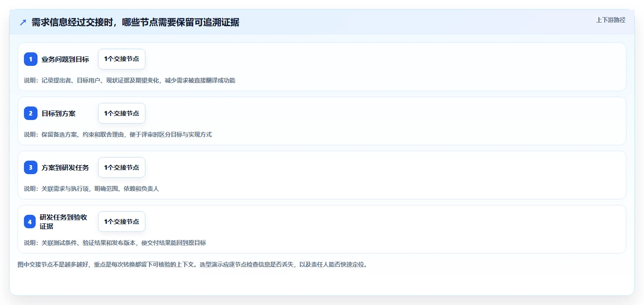Screen dimensions: 644x305
Task: Select the 业务问题到目标 step title
Action: click(65, 59)
